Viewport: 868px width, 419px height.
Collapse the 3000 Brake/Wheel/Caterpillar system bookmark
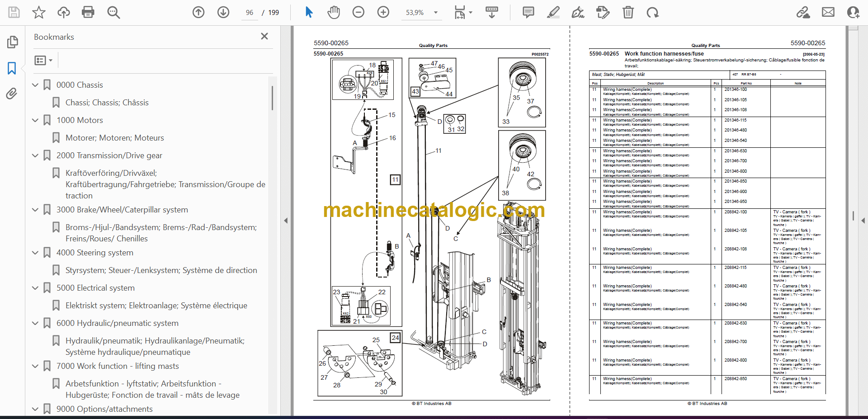(35, 209)
